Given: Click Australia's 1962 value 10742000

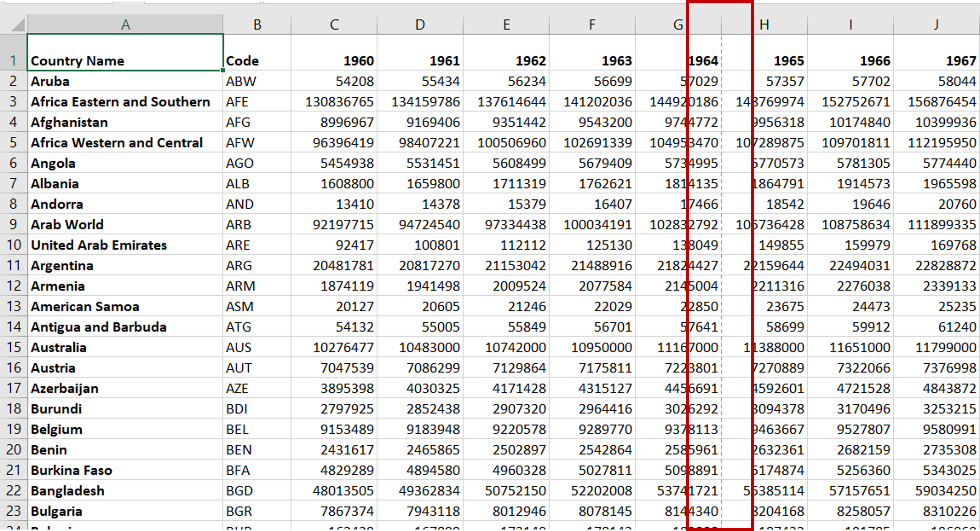Looking at the screenshot, I should 506,347.
